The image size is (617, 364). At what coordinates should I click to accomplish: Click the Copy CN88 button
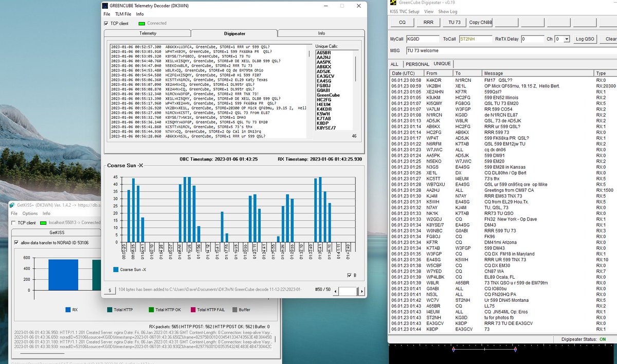click(x=481, y=23)
